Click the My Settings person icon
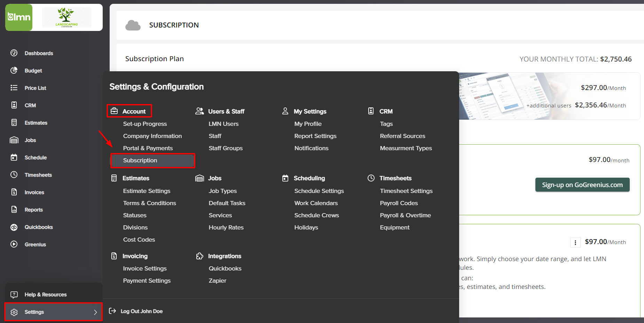This screenshot has width=644, height=323. (x=285, y=111)
